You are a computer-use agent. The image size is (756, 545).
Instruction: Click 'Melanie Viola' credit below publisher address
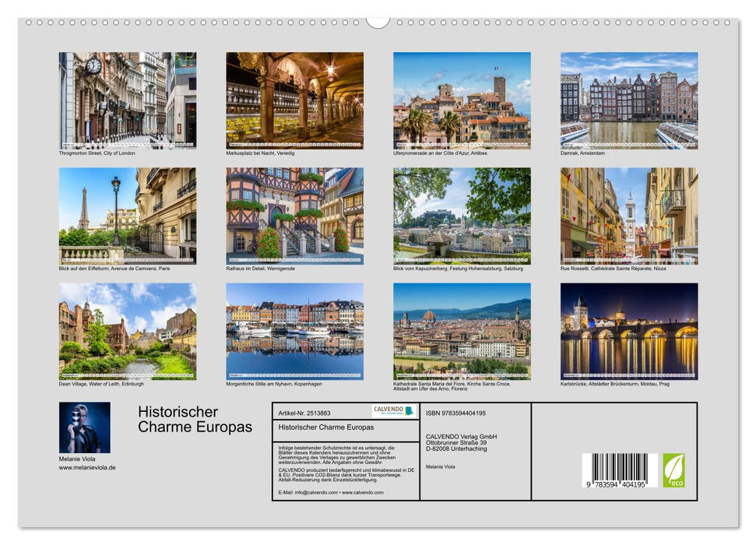pyautogui.click(x=440, y=466)
